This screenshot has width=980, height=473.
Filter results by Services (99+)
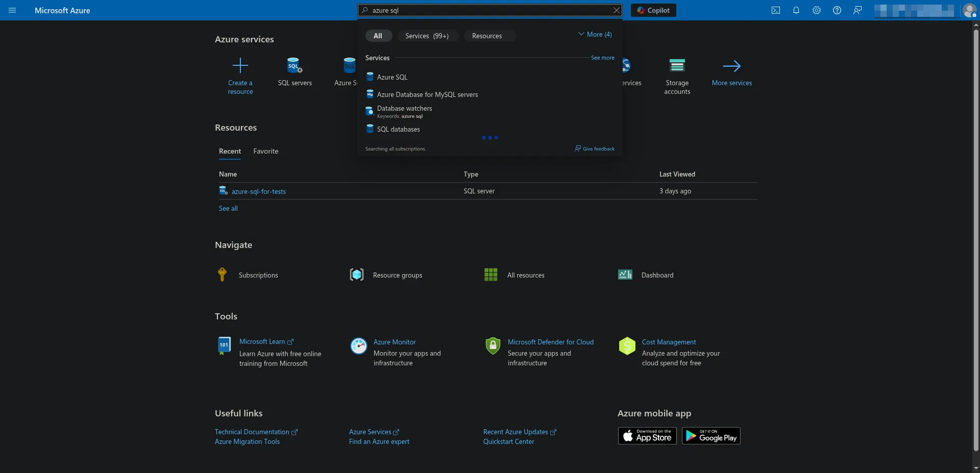point(427,36)
